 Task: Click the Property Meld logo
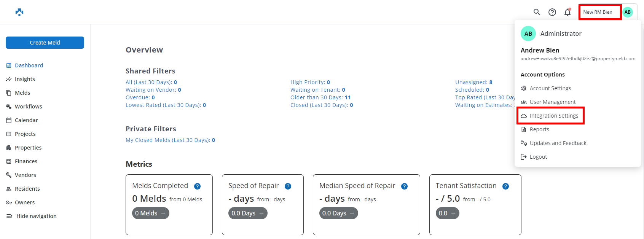point(19,12)
